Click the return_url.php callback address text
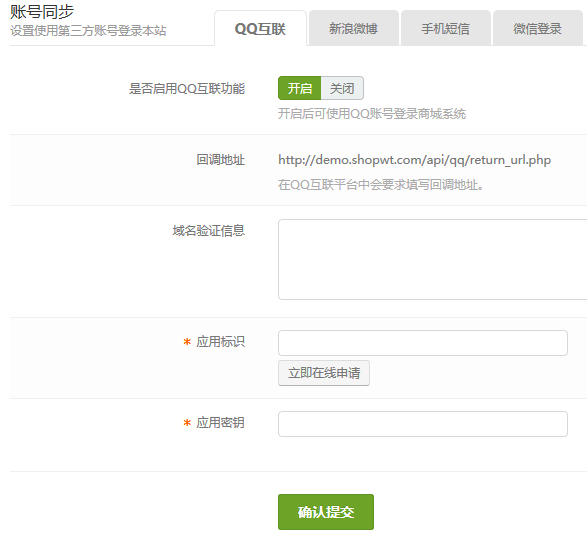587x534 pixels. click(414, 160)
